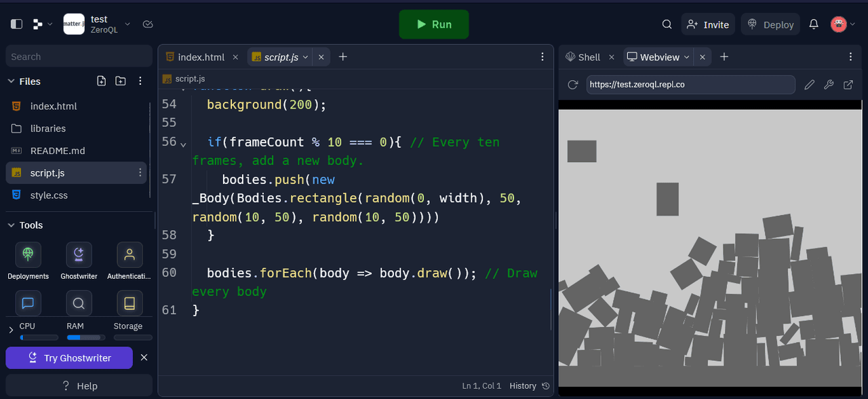Toggle the sidebar panel icon
This screenshot has height=399, width=868.
[x=17, y=24]
